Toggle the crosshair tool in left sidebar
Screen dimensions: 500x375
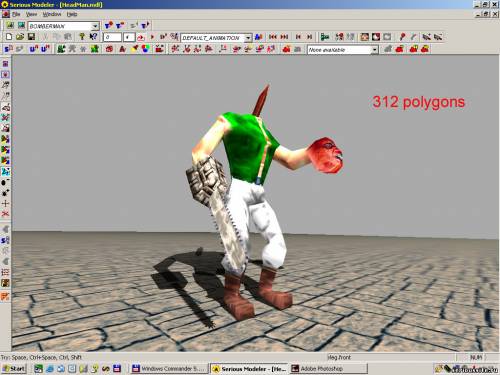5,203
